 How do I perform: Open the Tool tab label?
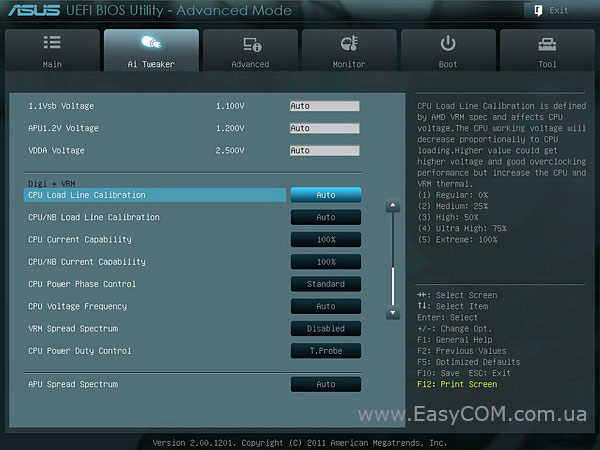[547, 64]
